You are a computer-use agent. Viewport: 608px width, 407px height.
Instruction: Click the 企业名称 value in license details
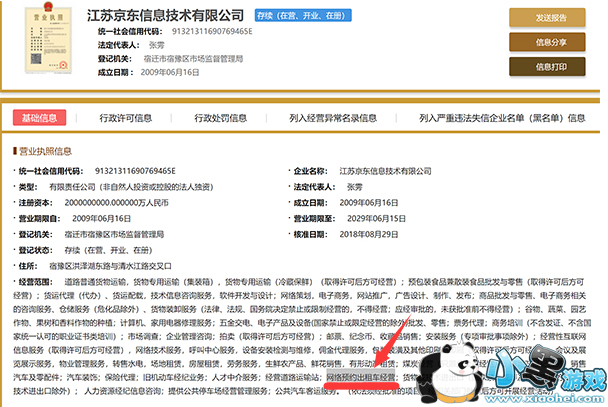pos(385,171)
